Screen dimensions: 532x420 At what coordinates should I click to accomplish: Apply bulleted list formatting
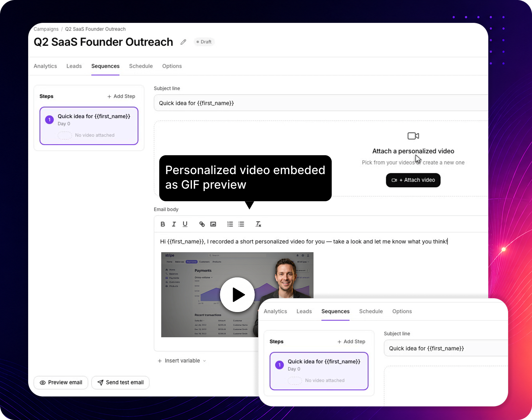coord(241,224)
